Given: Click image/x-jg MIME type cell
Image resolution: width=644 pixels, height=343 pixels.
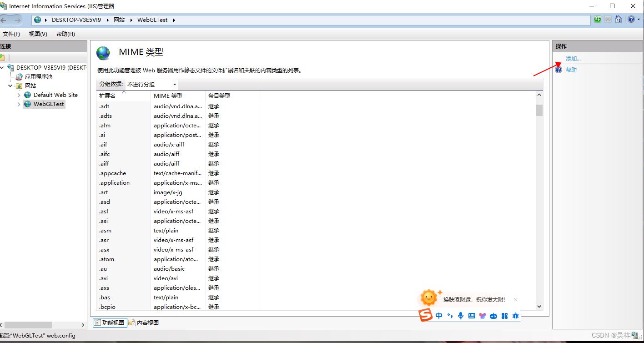Looking at the screenshot, I should click(168, 192).
